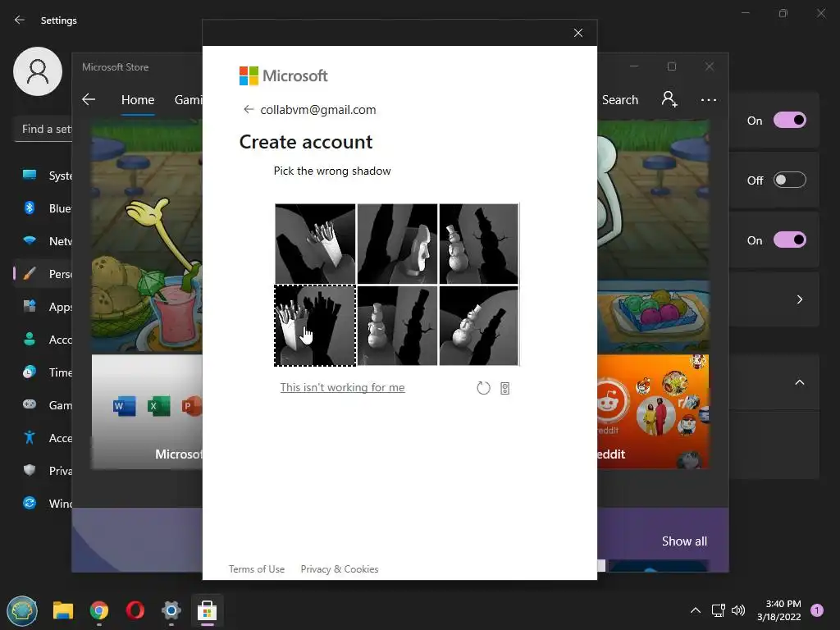Viewport: 840px width, 630px height.
Task: Open the Microsoft Store three-dots menu
Action: click(x=708, y=99)
